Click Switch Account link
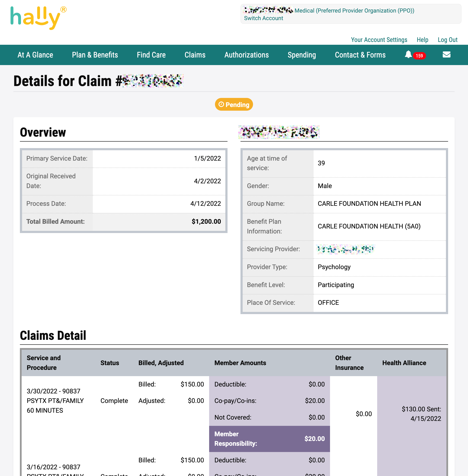 point(263,18)
